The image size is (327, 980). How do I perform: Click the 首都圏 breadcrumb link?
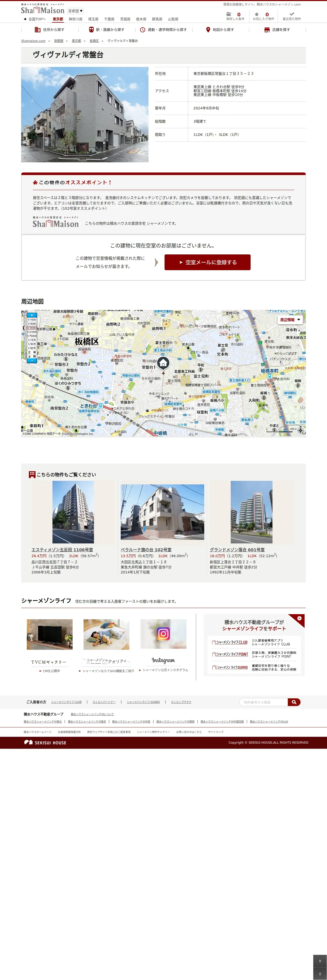[59, 41]
